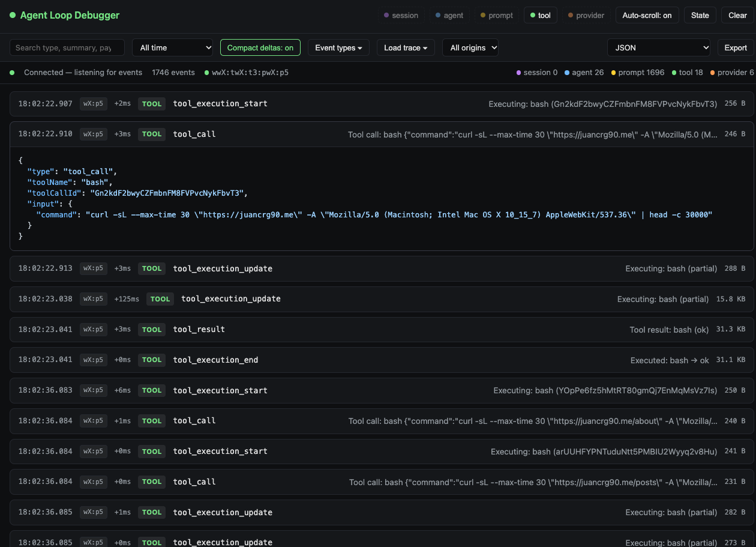The width and height of the screenshot is (756, 547).
Task: Expand the tool_execution_start row with ID arUUHFYPNTuduNtt5PMBIU2Wyyq2v8Hu
Action: click(382, 452)
